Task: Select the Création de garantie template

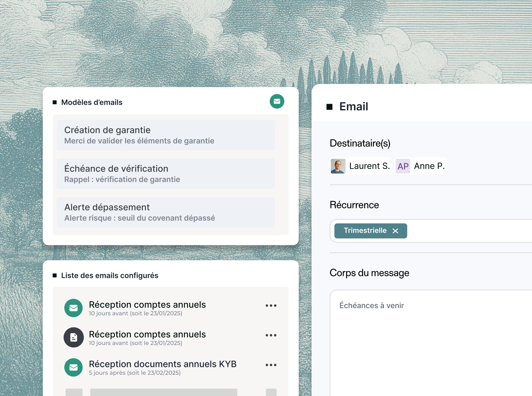Action: (166, 135)
